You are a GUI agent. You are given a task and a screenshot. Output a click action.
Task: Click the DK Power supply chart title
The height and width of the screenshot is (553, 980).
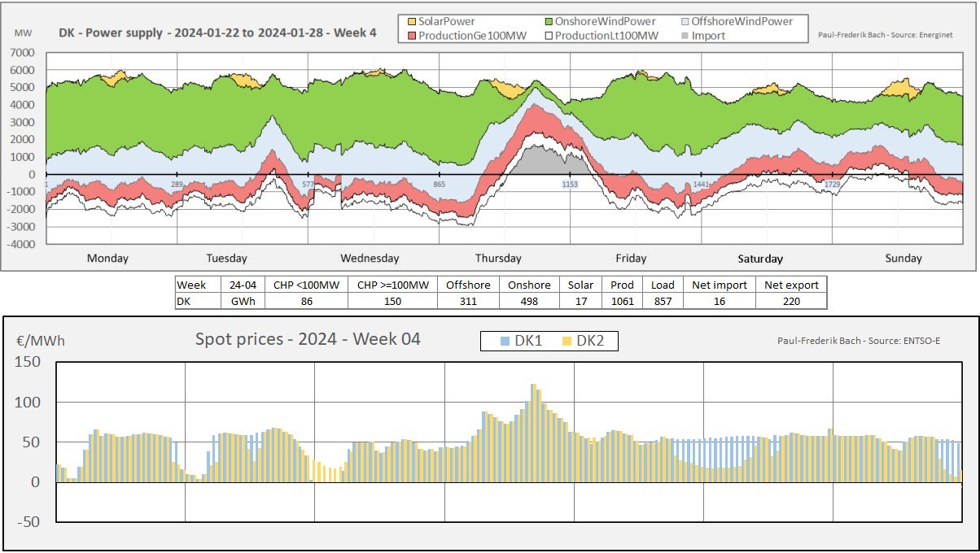pyautogui.click(x=217, y=34)
